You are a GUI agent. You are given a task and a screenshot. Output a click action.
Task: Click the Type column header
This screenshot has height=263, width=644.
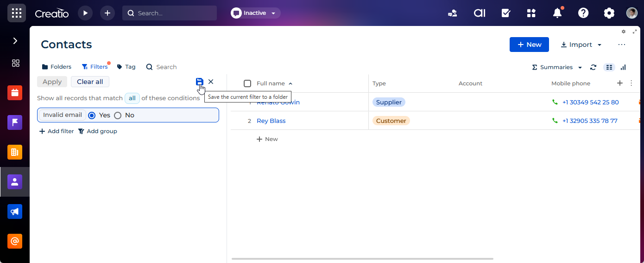(x=379, y=83)
